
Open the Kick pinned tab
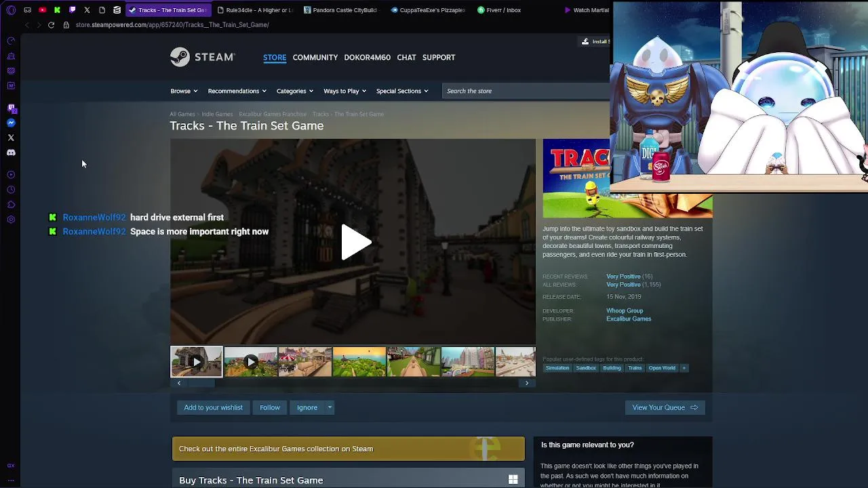click(x=57, y=10)
